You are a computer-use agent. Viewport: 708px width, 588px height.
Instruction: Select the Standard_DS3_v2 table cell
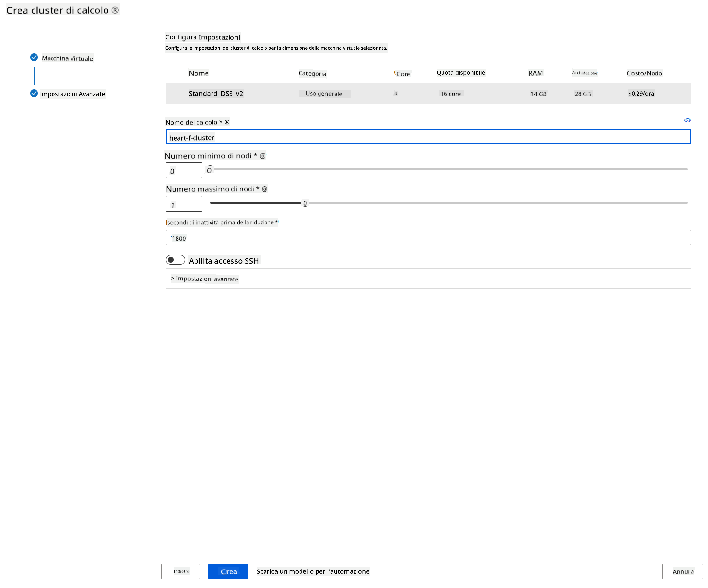tap(216, 93)
